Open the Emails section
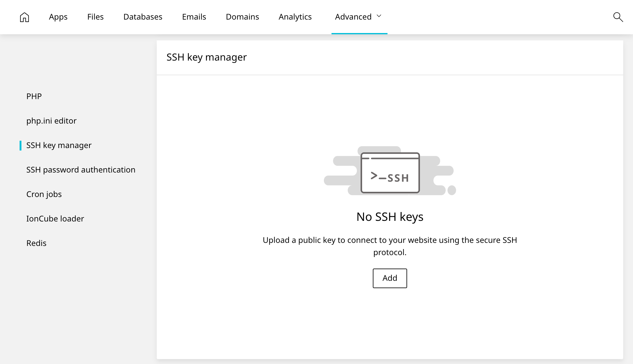The width and height of the screenshot is (633, 364). (194, 17)
